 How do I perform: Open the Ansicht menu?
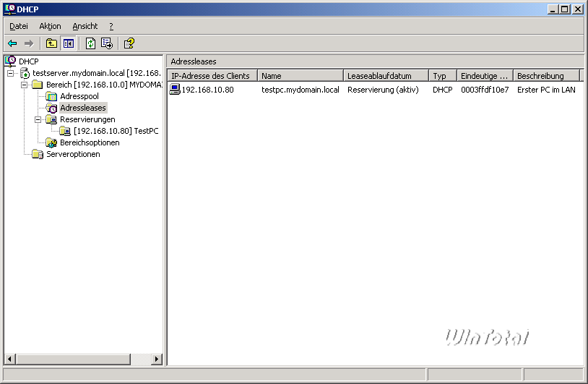point(85,26)
